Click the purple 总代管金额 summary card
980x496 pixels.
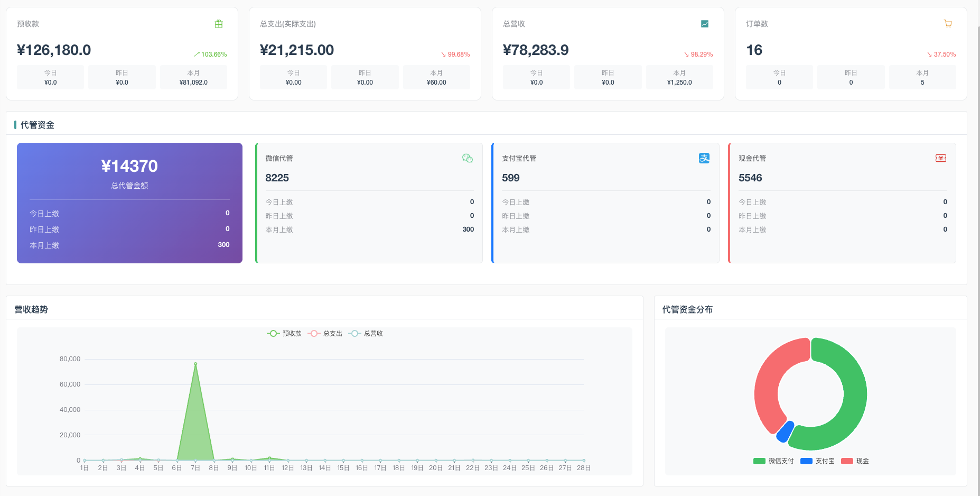[129, 203]
